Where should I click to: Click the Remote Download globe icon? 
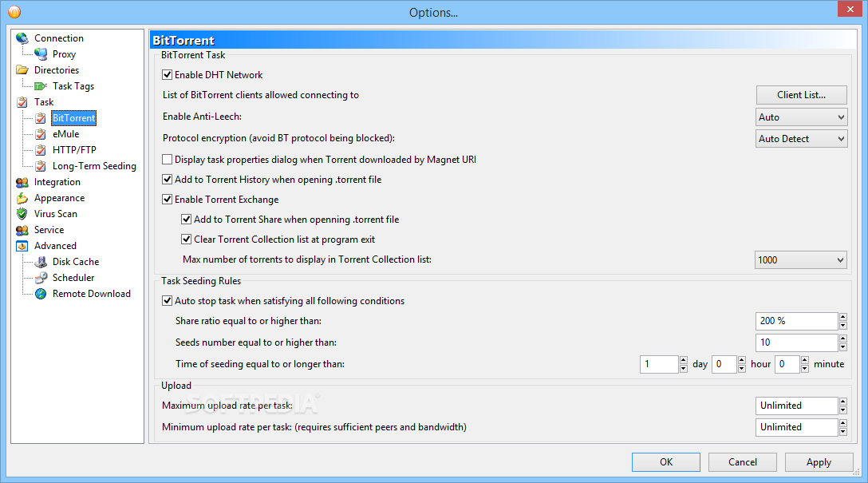point(41,294)
